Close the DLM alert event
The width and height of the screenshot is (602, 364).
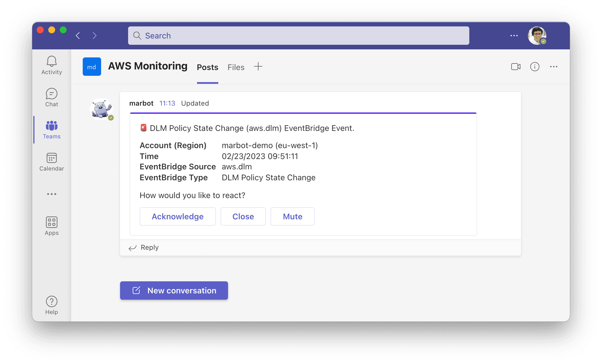click(242, 216)
